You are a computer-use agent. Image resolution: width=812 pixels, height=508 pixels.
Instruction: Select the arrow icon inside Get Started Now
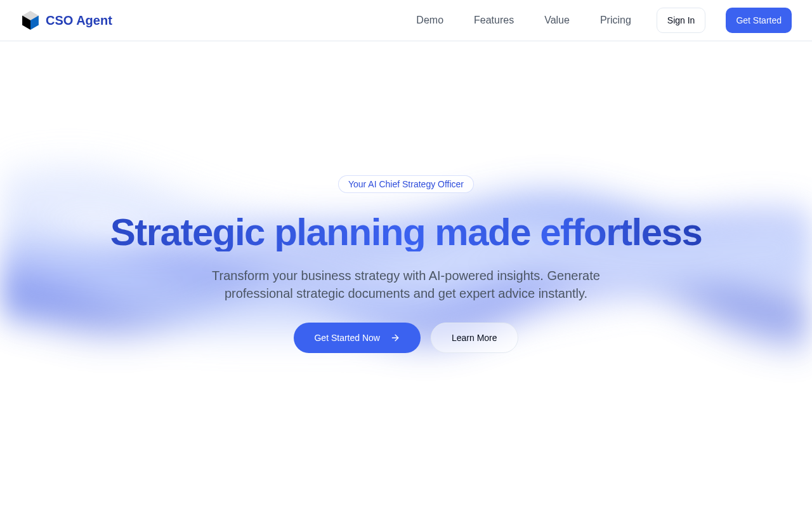(394, 337)
